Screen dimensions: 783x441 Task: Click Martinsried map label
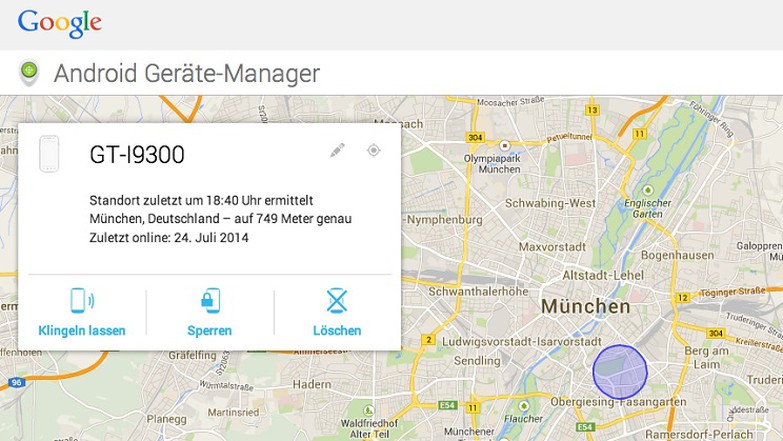233,413
